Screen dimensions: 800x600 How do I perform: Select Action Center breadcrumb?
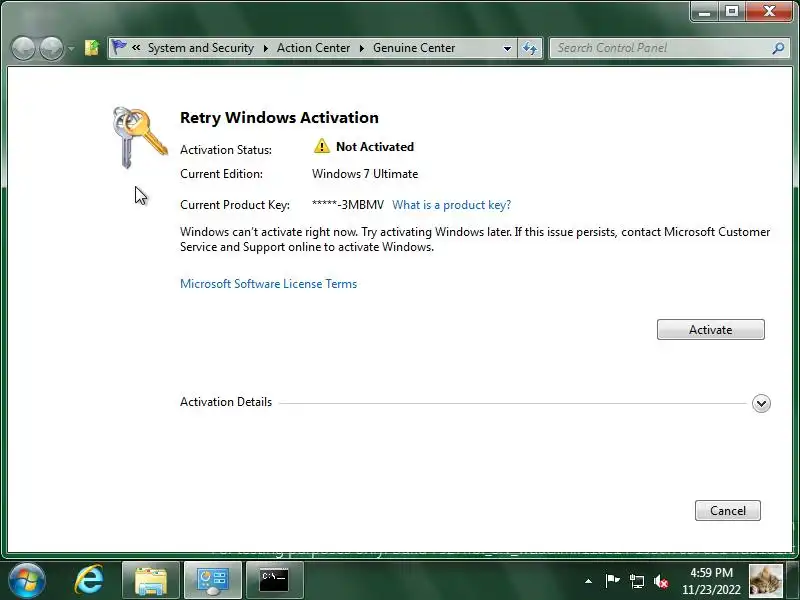(313, 48)
